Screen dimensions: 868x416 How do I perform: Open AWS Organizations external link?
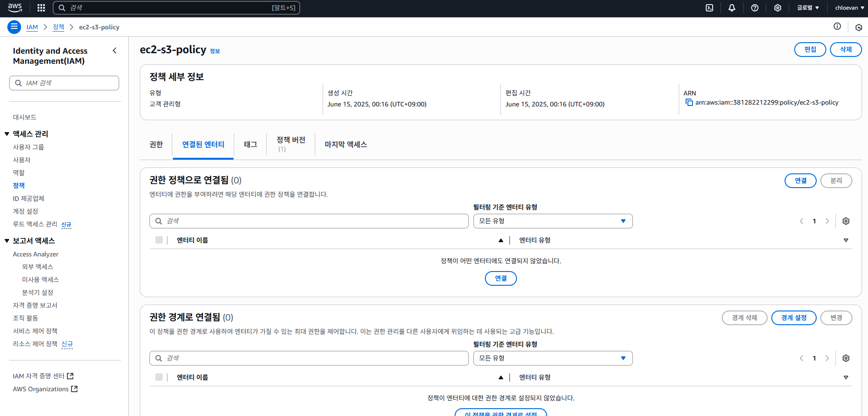45,389
